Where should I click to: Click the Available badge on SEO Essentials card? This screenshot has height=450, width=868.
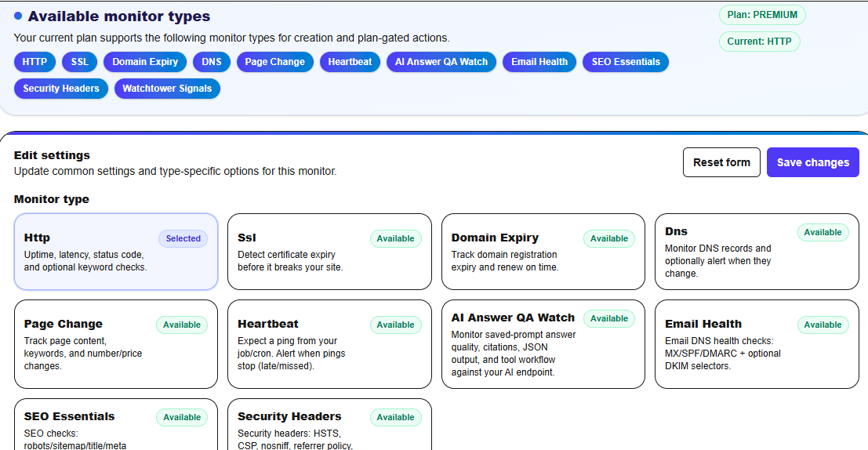click(x=182, y=417)
